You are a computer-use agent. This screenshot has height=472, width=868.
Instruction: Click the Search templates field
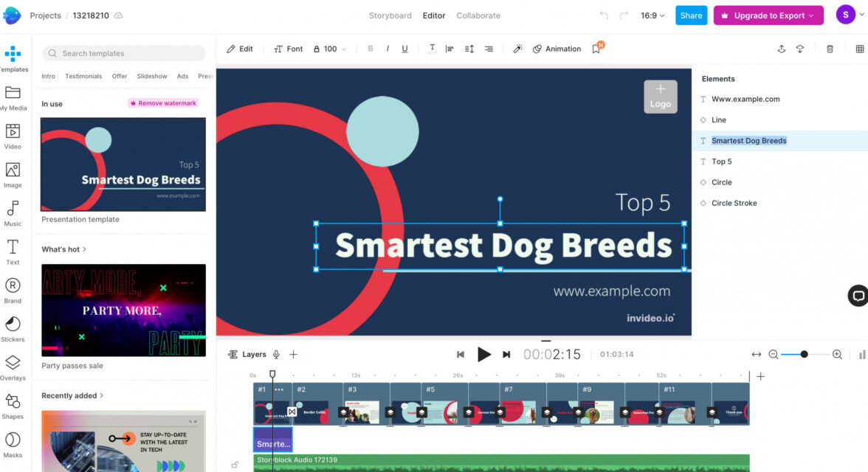[x=123, y=53]
